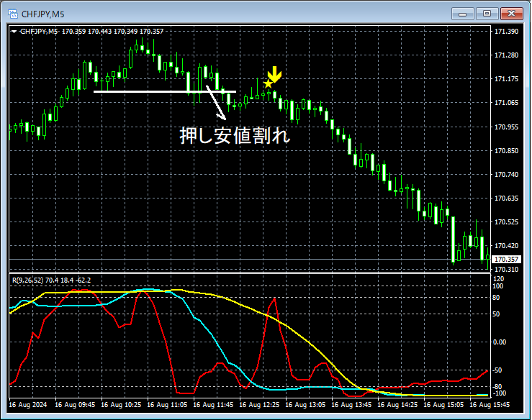532x420 pixels.
Task: Click the 16 Aug 2024 date label
Action: pos(28,405)
